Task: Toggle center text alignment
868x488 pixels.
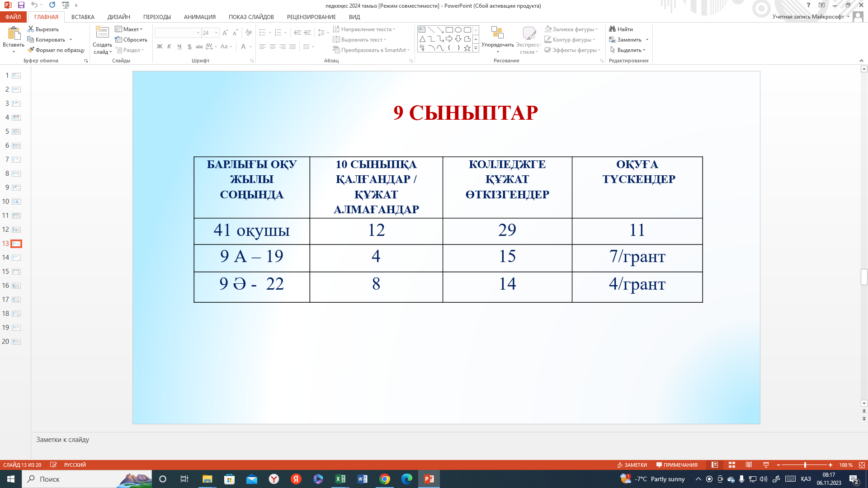Action: (273, 47)
